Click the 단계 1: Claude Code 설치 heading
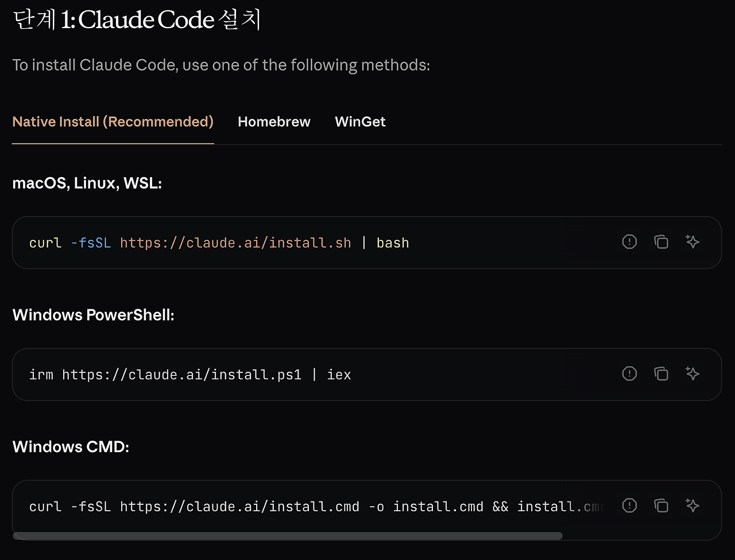 (x=137, y=20)
